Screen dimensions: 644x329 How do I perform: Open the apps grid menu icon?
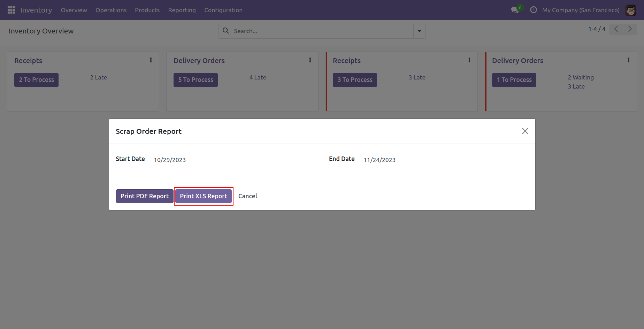point(11,10)
